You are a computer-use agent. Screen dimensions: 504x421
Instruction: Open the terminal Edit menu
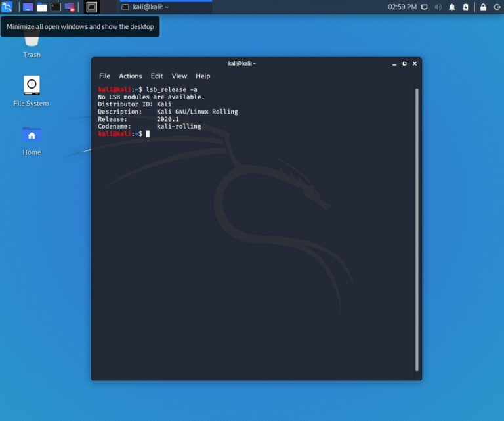tap(157, 76)
